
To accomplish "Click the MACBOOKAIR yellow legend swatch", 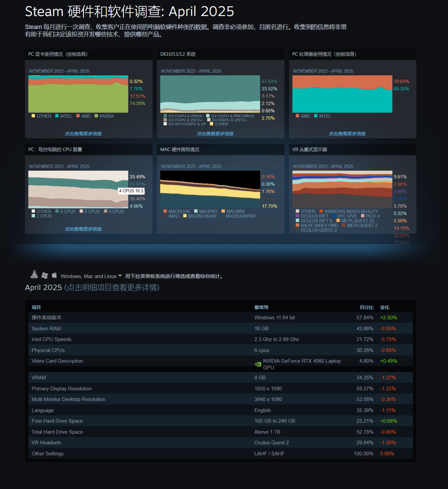I will click(185, 216).
